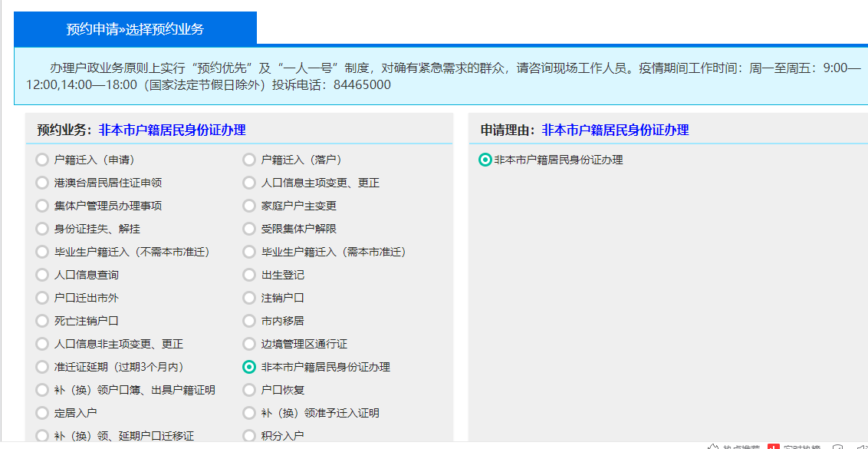Screen dimensions: 868x449
Task: Select the 市内移居 option
Action: click(249, 321)
